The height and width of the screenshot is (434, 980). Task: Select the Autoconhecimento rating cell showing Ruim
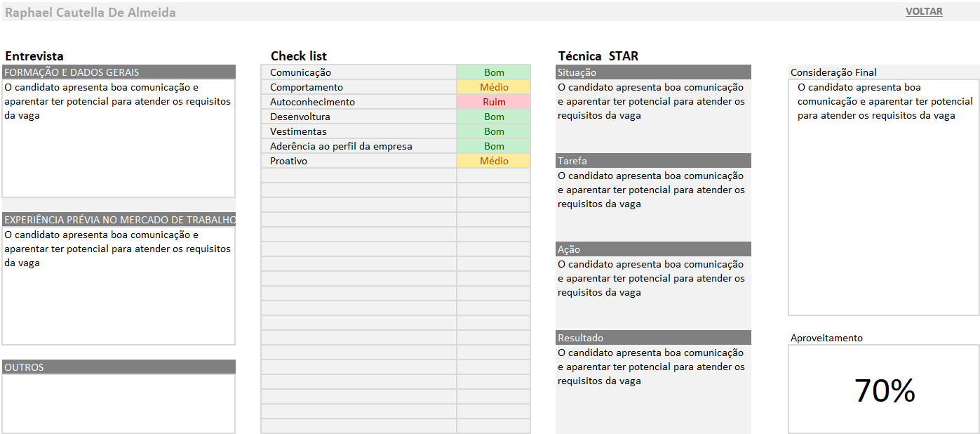(494, 102)
